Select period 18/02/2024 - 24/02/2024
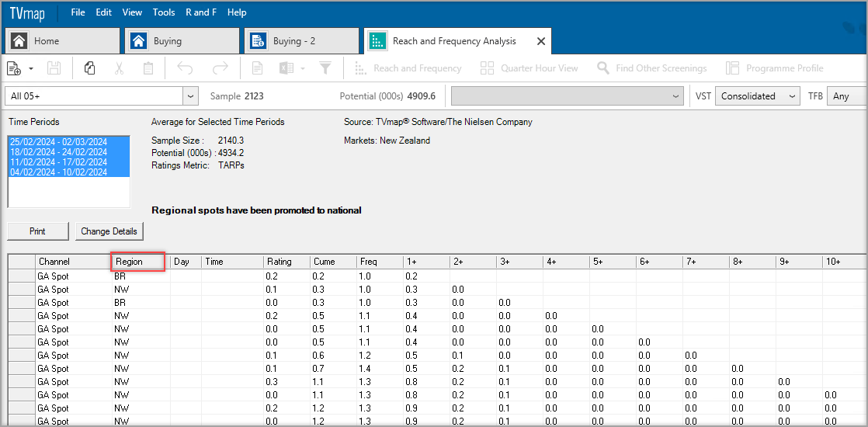The height and width of the screenshot is (427, 868). [68, 151]
